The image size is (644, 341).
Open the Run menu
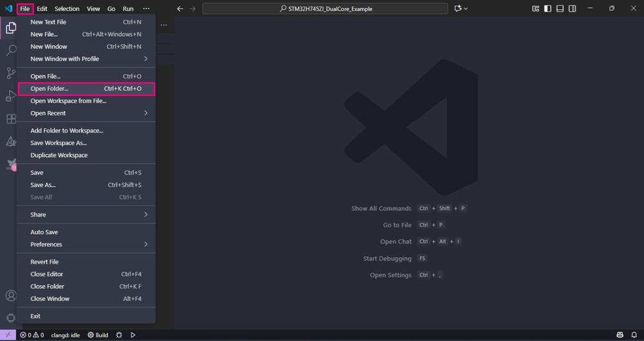pos(128,8)
